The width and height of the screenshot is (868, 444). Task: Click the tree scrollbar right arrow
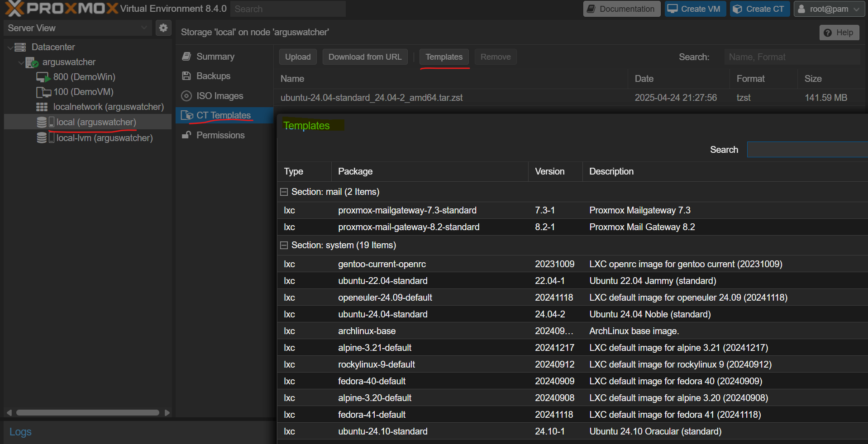tap(167, 413)
